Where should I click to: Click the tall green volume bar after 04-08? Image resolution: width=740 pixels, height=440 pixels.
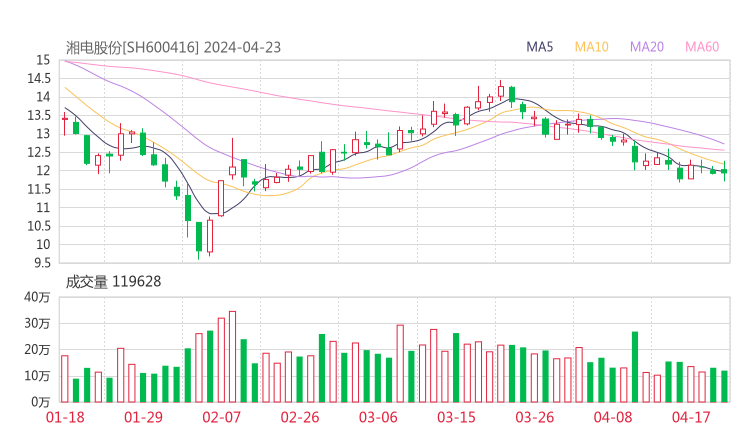635,367
